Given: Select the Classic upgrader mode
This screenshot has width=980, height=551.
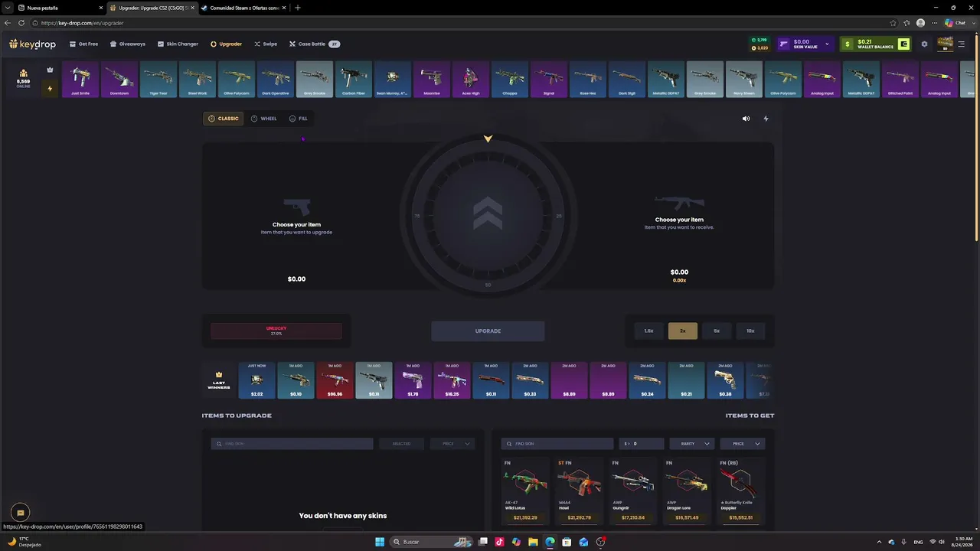Looking at the screenshot, I should (x=224, y=119).
